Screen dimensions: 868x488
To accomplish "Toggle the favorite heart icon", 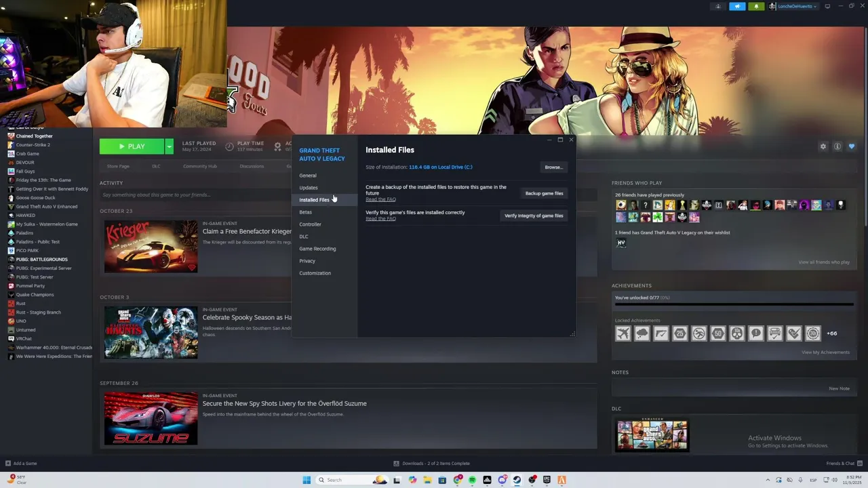I will [x=852, y=146].
